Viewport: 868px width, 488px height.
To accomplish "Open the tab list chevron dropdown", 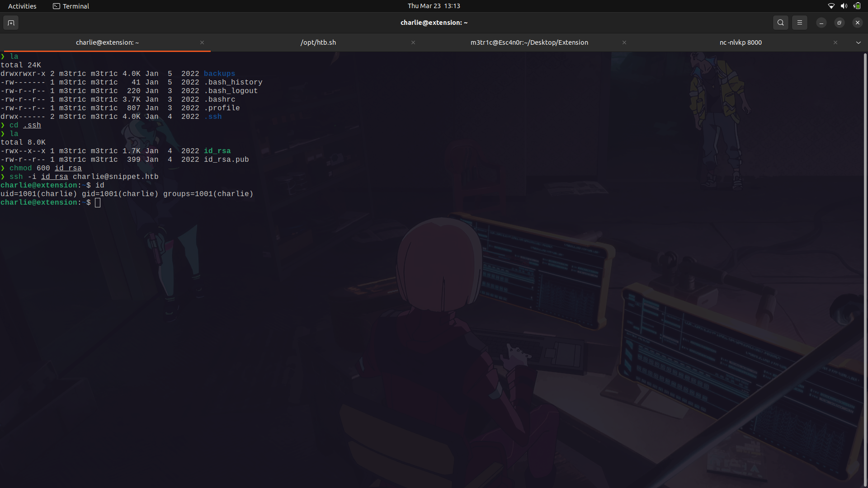I will [859, 42].
